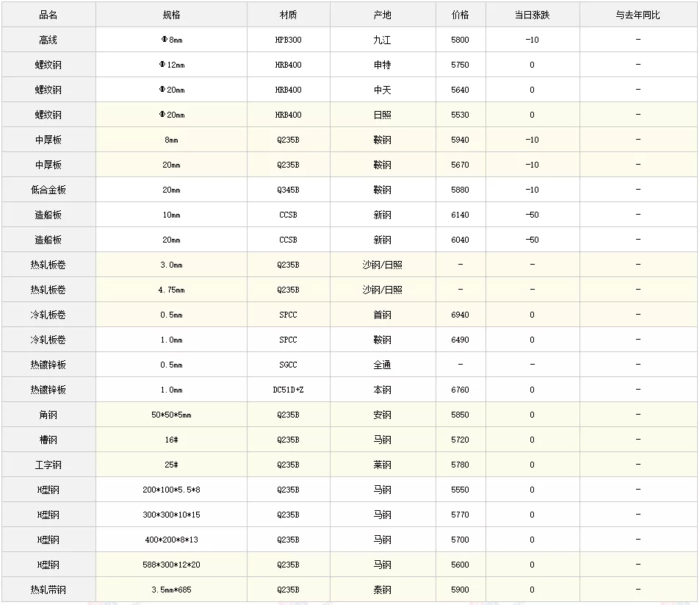The width and height of the screenshot is (700, 605).
Task: Select the 低合金板 product name cell
Action: tap(48, 190)
